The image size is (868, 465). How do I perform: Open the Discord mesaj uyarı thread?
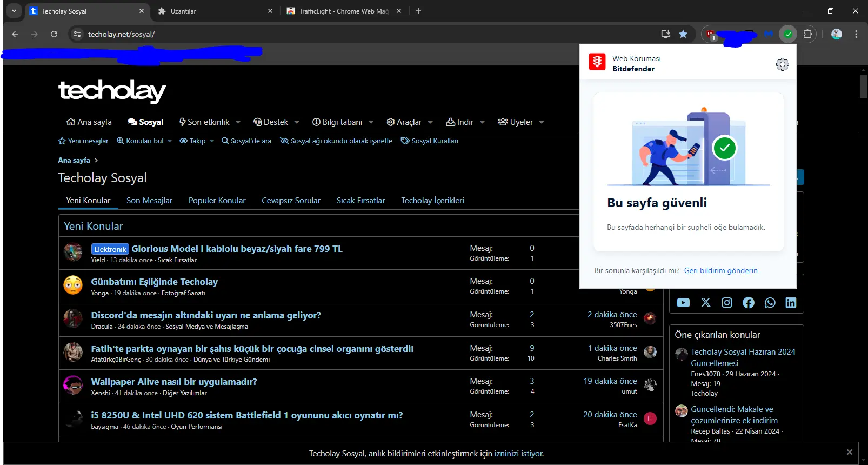click(206, 315)
